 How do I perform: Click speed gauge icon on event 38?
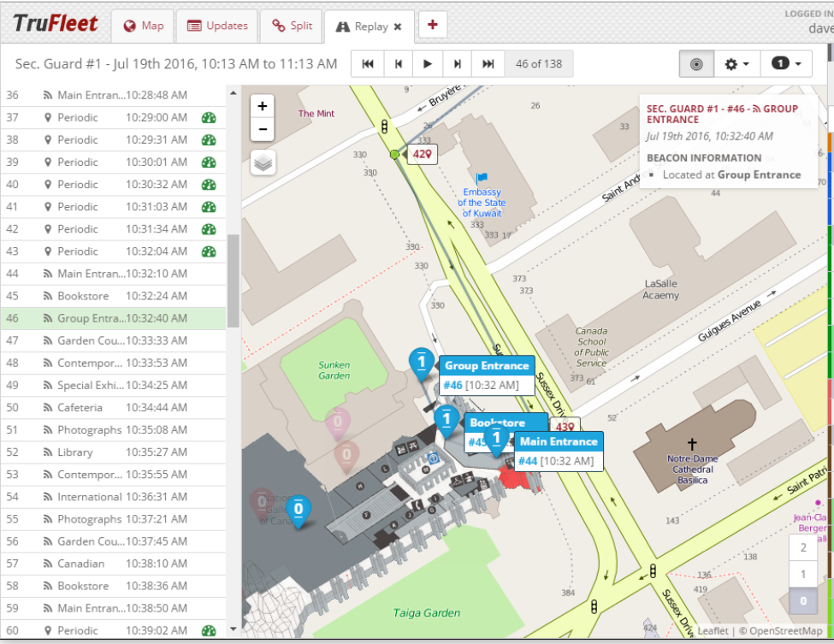click(x=209, y=140)
